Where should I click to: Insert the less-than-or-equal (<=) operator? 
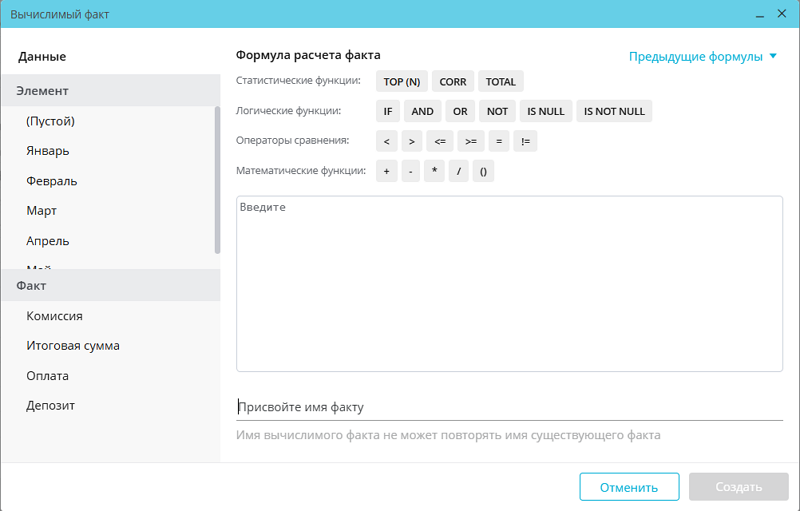(x=440, y=141)
